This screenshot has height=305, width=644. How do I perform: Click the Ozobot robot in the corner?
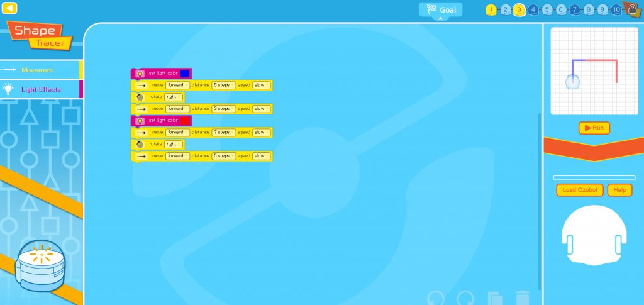pyautogui.click(x=41, y=265)
